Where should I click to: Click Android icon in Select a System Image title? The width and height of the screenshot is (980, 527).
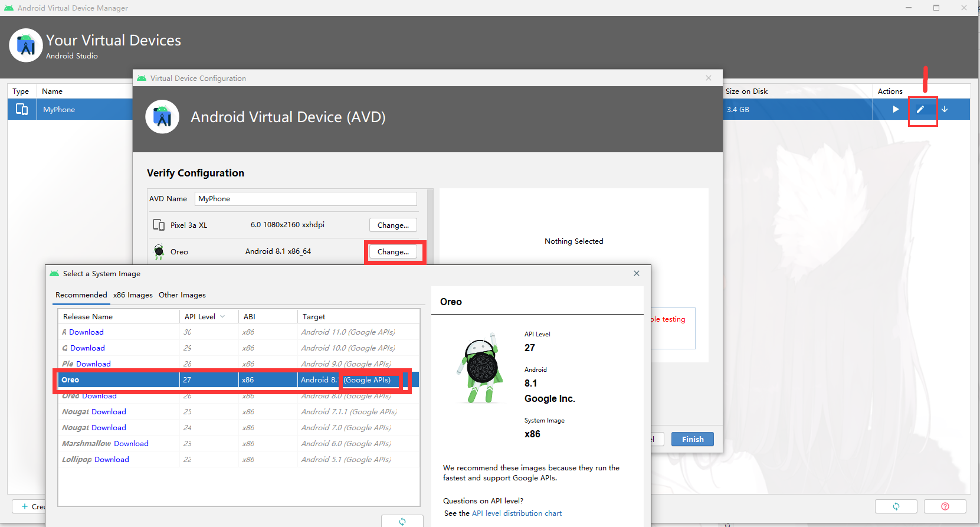coord(54,273)
